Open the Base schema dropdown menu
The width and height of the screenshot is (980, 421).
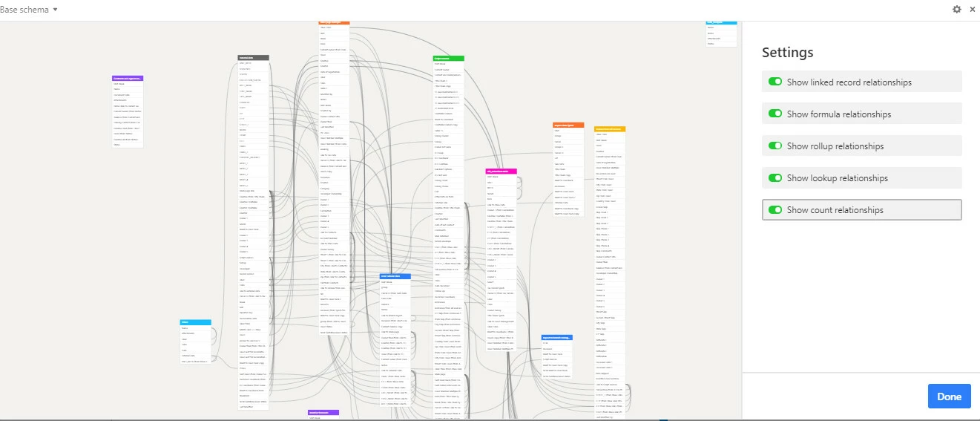(30, 9)
